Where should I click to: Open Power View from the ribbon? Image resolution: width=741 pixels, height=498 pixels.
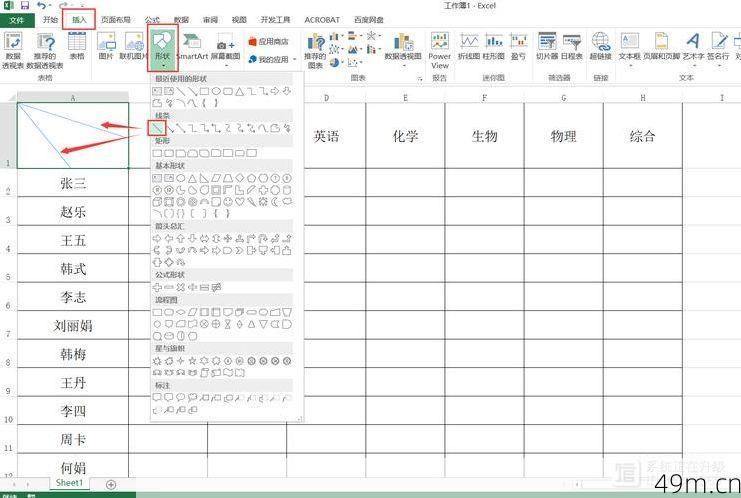pyautogui.click(x=440, y=46)
